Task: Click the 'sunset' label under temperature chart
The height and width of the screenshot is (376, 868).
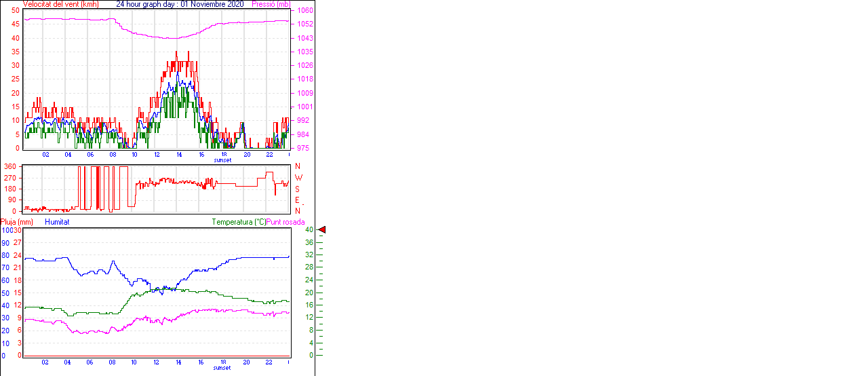Action: pyautogui.click(x=222, y=368)
